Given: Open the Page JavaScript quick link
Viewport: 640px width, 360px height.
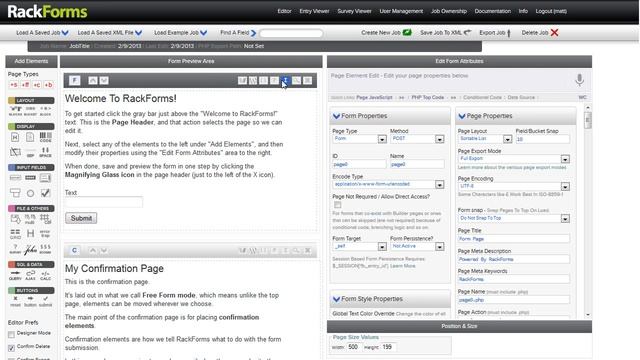Looking at the screenshot, I should coord(374,98).
